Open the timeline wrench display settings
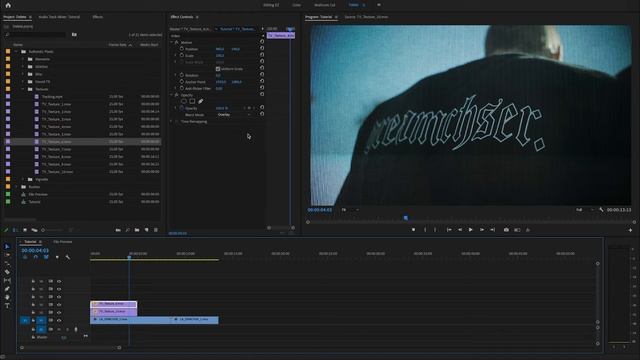This screenshot has width=640, height=360. click(x=68, y=257)
